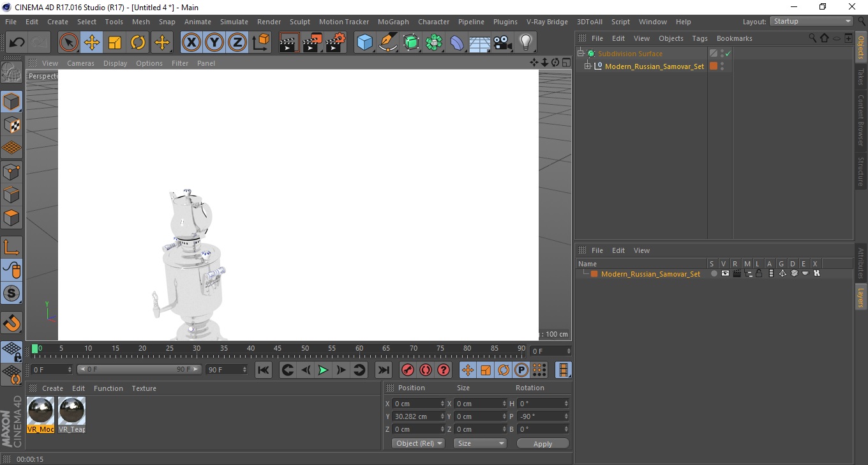Toggle X axis lock
Image resolution: width=868 pixels, height=465 pixels.
(x=191, y=43)
